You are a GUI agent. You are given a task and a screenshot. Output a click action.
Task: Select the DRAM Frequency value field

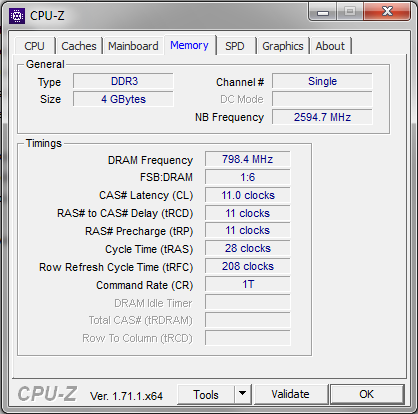coord(248,159)
